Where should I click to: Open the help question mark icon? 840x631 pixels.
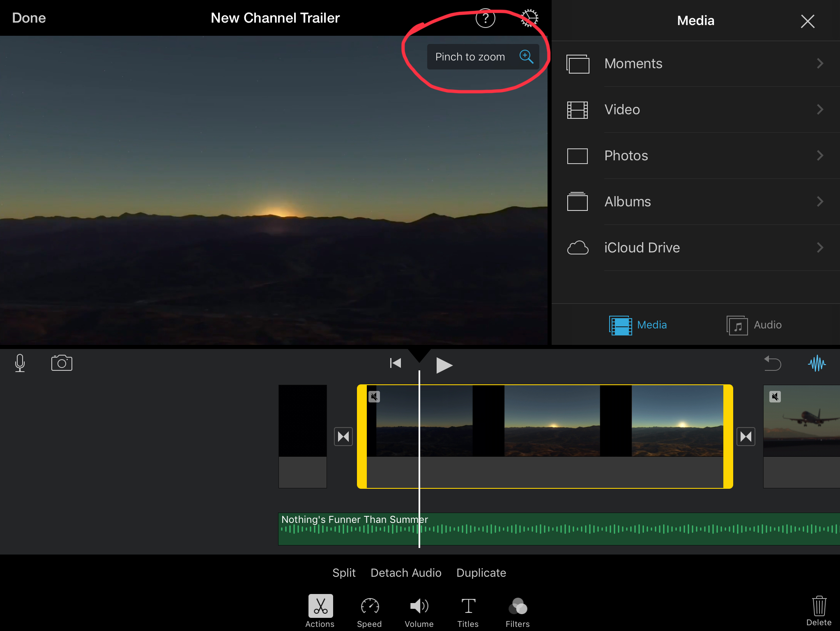(x=485, y=18)
